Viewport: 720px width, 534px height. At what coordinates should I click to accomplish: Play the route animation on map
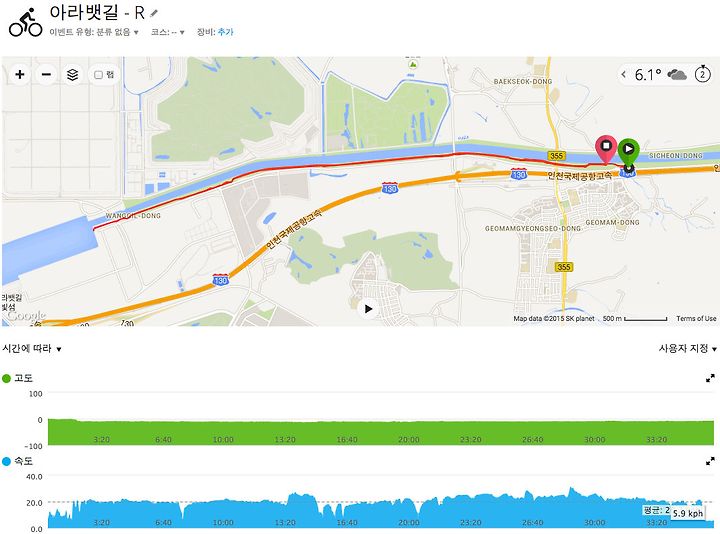368,309
